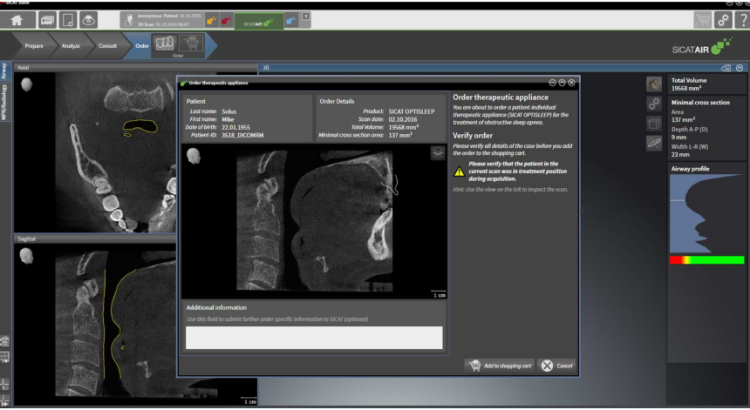Image resolution: width=750 pixels, height=410 pixels.
Task: Switch to the blue SICAT module icon
Action: (x=291, y=21)
